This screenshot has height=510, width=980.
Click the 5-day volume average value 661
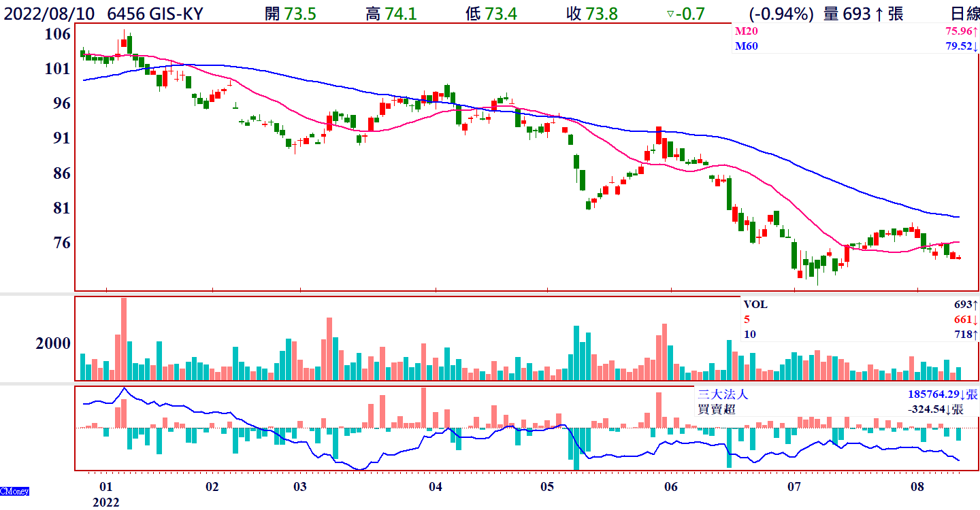click(x=965, y=320)
